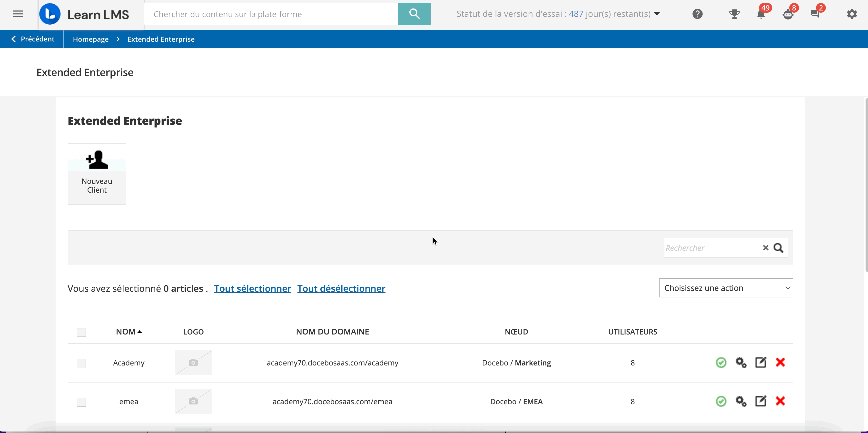Click the Academy name cell

click(129, 363)
